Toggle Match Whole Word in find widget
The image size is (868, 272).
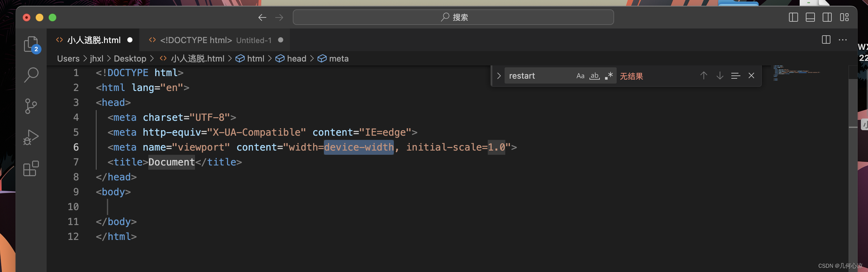tap(594, 76)
